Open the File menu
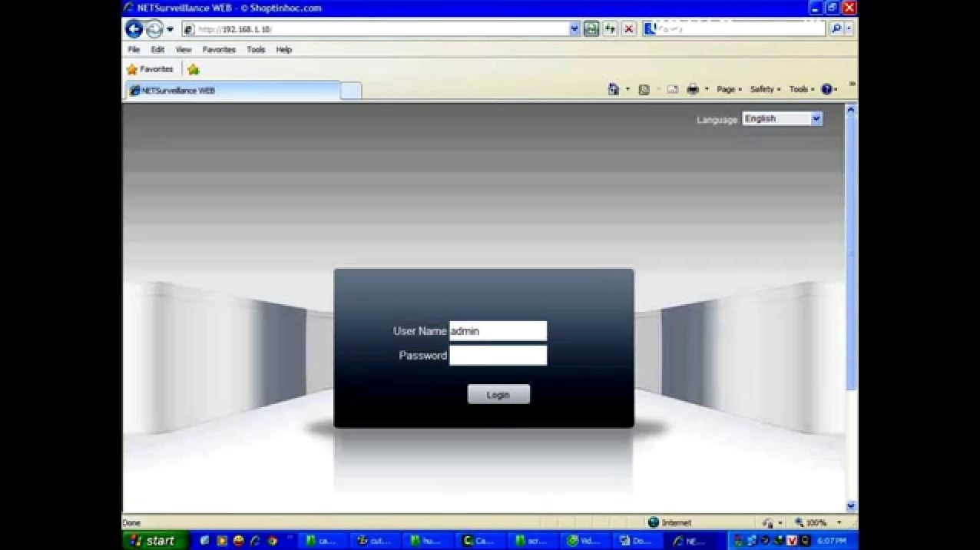The image size is (980, 550). tap(134, 49)
